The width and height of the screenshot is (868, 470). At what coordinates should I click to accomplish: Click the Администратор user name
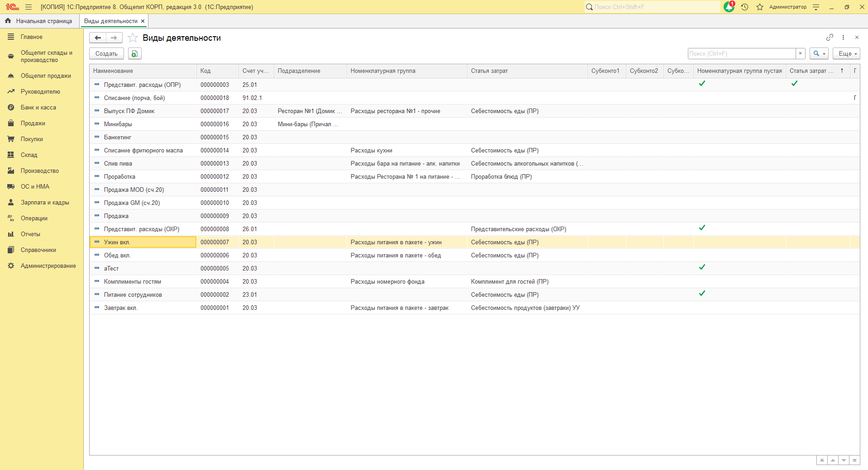point(787,7)
